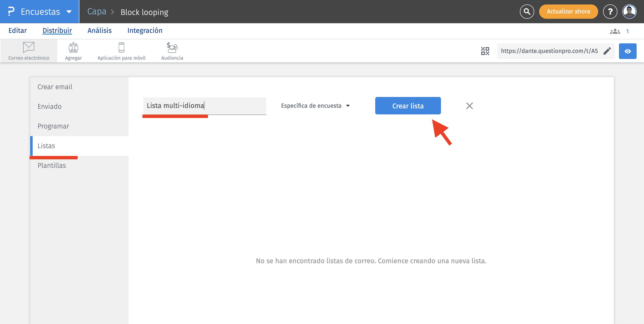The height and width of the screenshot is (324, 644).
Task: Go to the Integración tab
Action: pos(145,30)
